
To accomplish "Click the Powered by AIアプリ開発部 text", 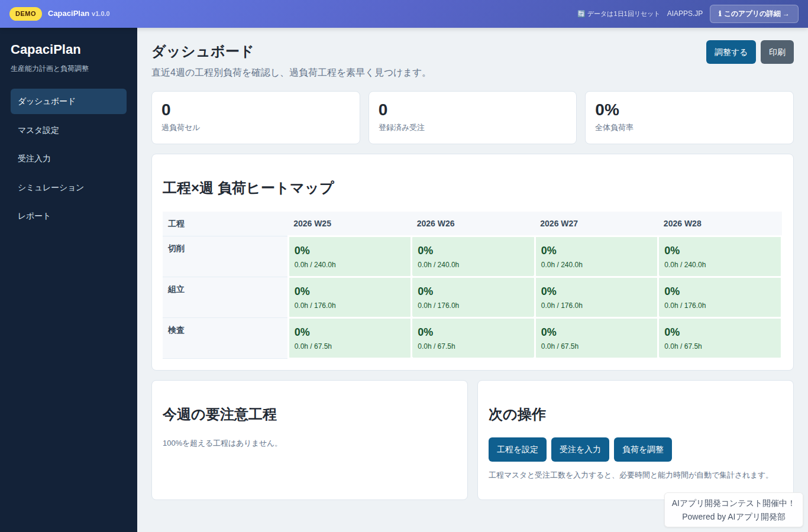I will (733, 517).
